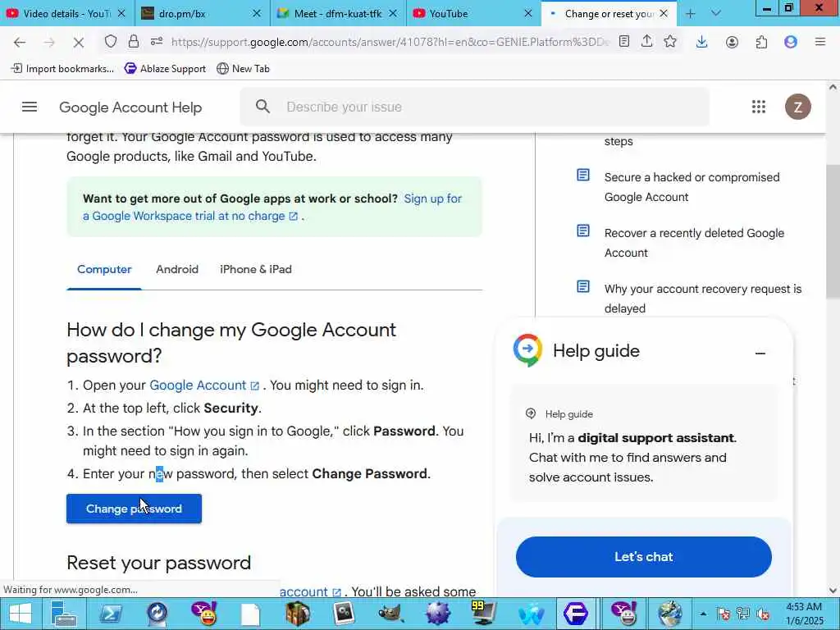The image size is (840, 630).
Task: Click the Change password button
Action: [134, 509]
